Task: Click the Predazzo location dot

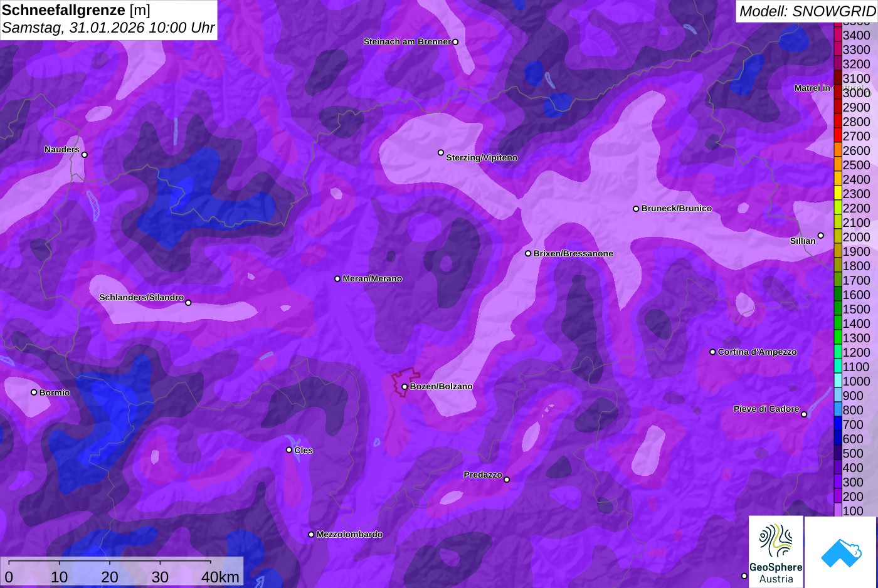Action: coord(507,480)
